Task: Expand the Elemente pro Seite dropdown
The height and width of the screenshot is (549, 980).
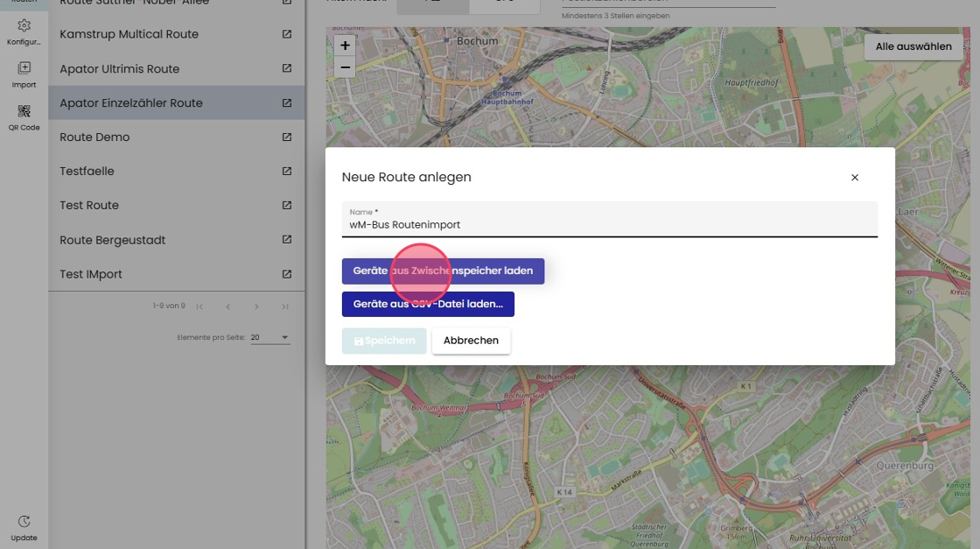Action: (269, 337)
